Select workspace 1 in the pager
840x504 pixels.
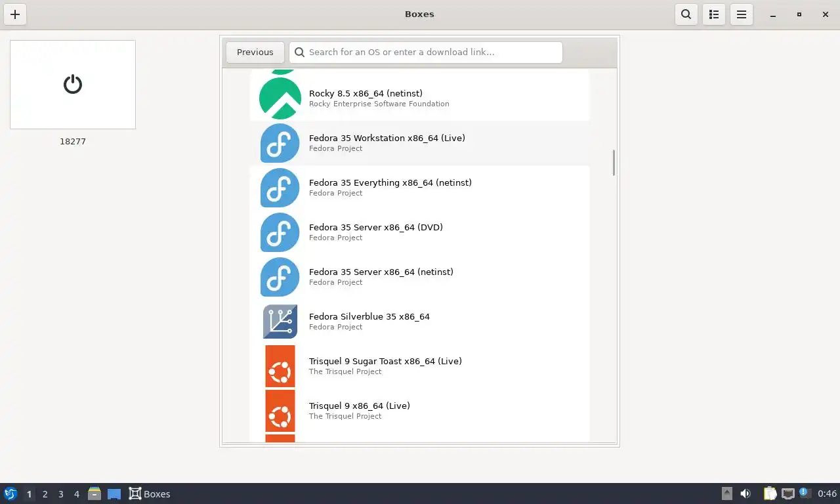pyautogui.click(x=29, y=494)
